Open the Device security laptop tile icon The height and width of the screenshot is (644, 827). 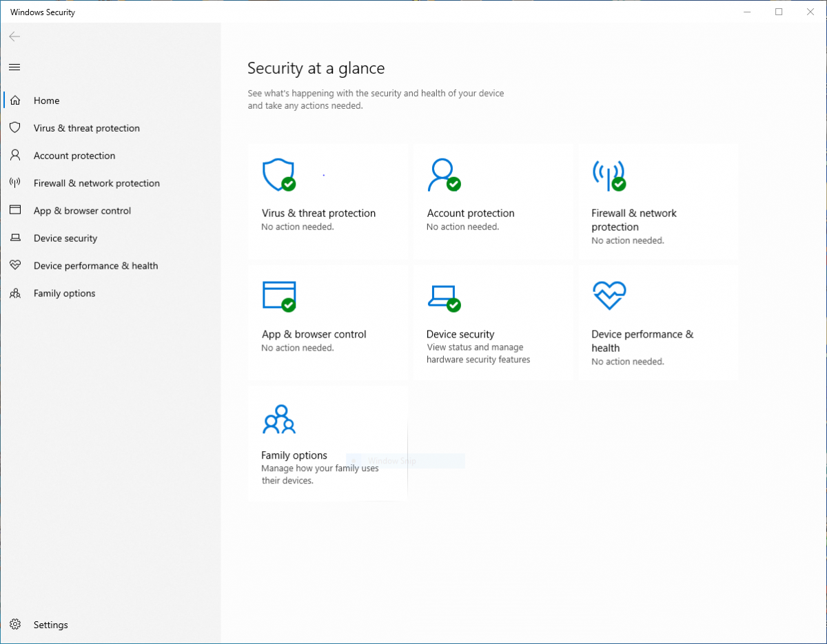[444, 298]
